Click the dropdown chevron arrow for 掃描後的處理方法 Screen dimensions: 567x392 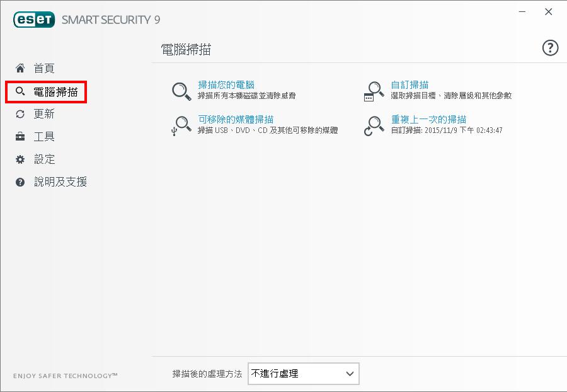point(350,374)
